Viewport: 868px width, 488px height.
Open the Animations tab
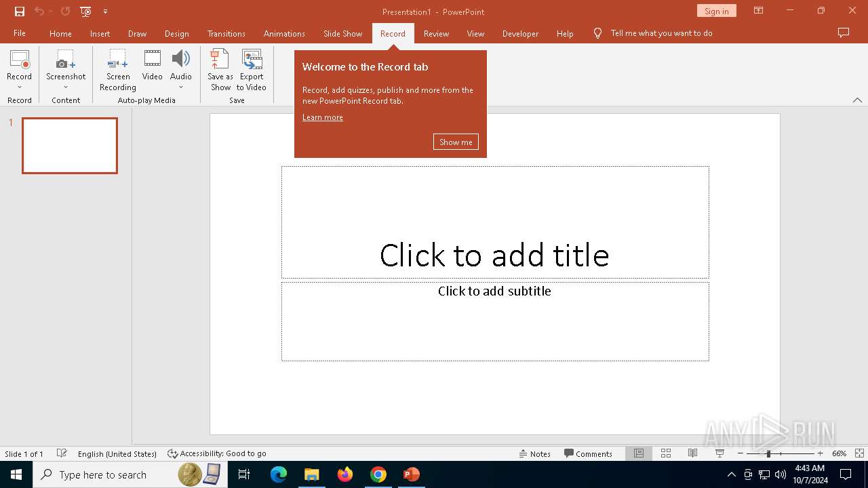click(284, 33)
